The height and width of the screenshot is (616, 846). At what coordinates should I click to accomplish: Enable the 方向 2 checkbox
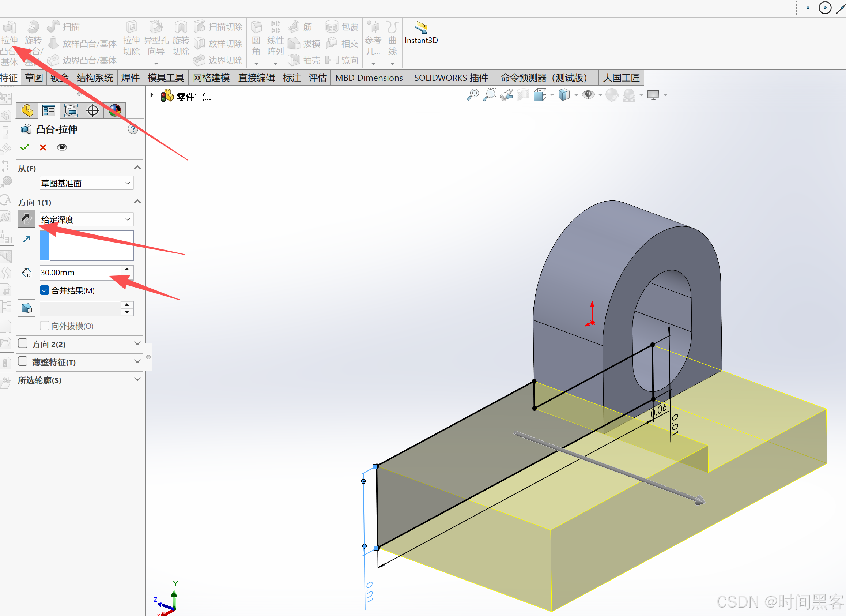pyautogui.click(x=23, y=343)
